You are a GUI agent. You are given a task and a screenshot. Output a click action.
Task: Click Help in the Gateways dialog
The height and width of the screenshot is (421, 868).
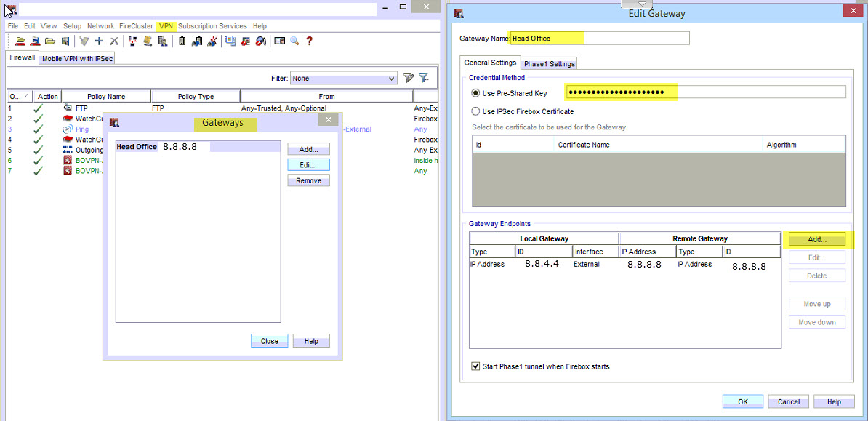(311, 341)
